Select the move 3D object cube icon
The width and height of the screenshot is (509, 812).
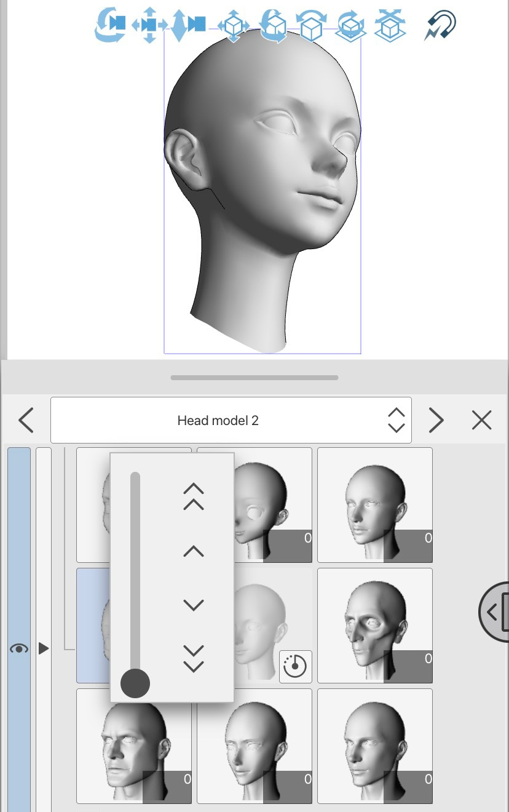click(234, 26)
